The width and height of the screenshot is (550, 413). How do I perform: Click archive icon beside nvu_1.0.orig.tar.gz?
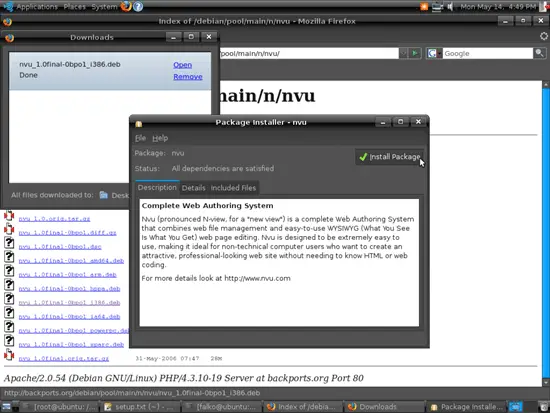9,215
